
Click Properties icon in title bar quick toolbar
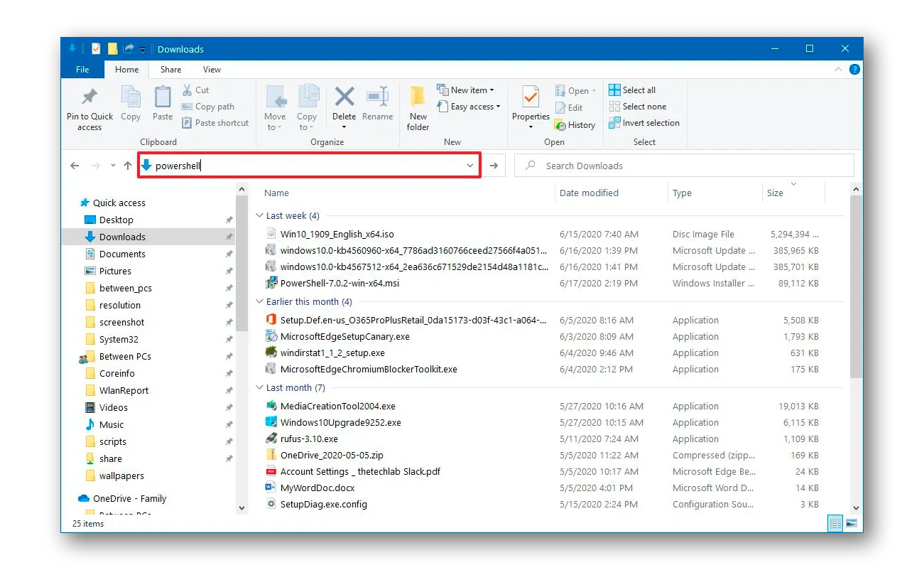pos(96,49)
